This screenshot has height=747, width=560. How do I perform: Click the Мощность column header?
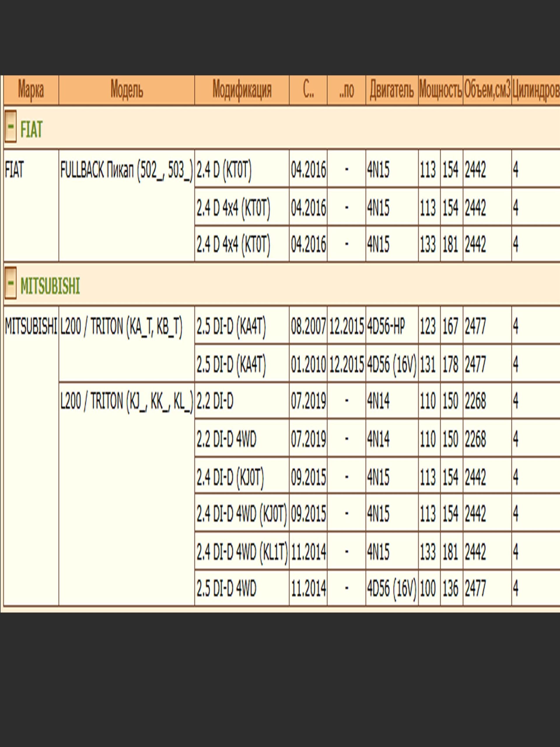(x=440, y=90)
